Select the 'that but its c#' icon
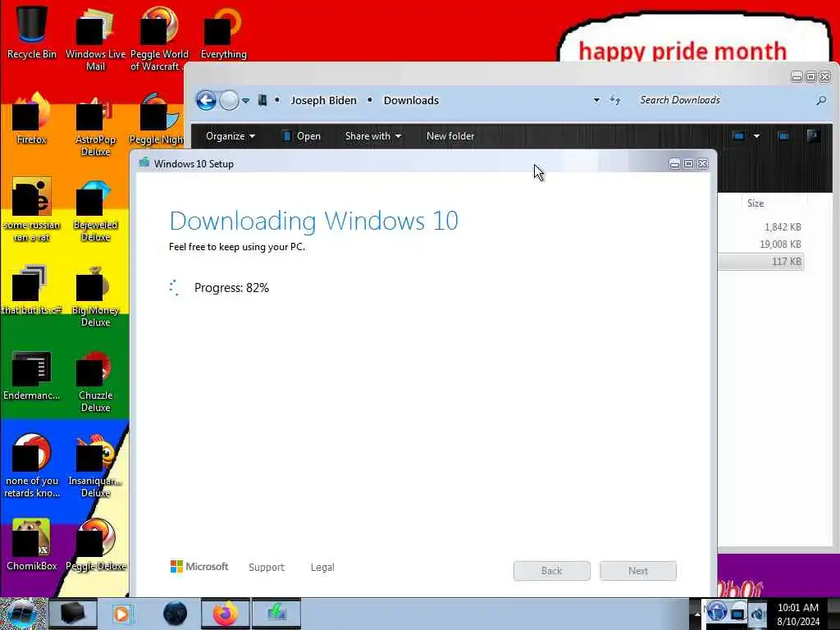 click(32, 288)
